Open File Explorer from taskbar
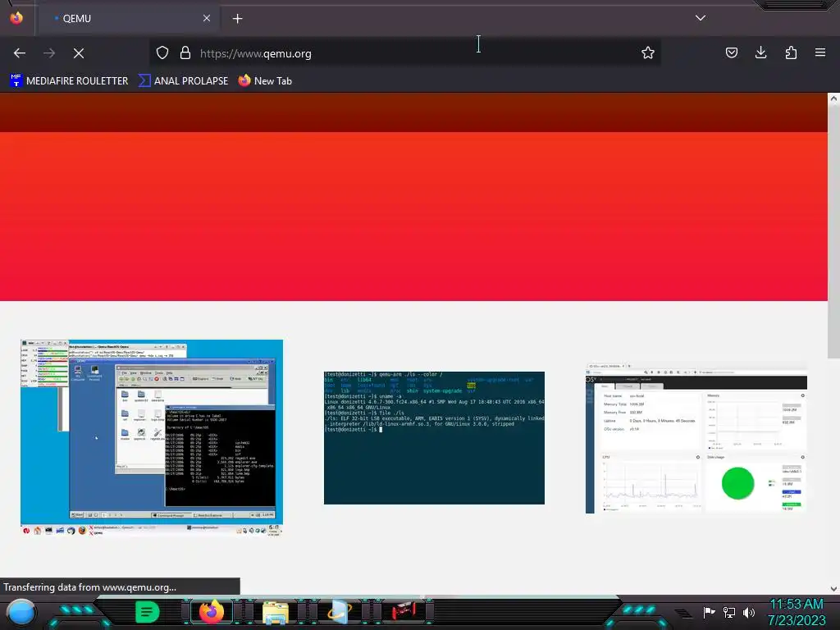Image resolution: width=840 pixels, height=630 pixels. tap(276, 612)
